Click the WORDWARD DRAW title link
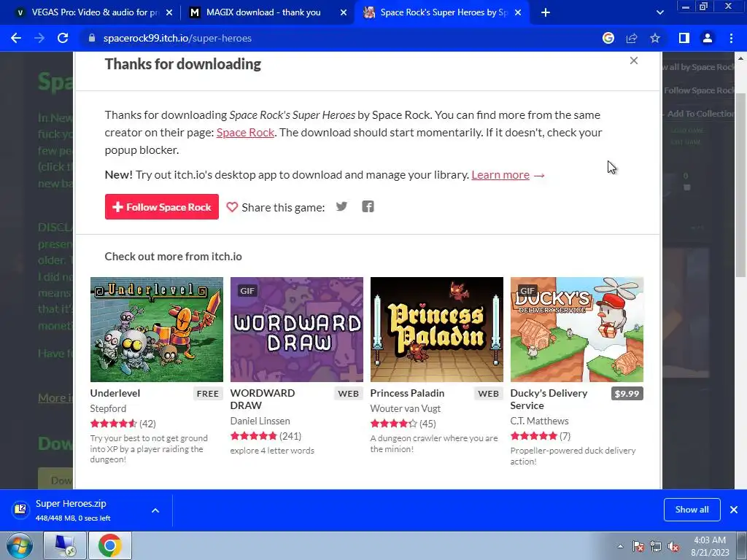The image size is (747, 560). coord(263,400)
